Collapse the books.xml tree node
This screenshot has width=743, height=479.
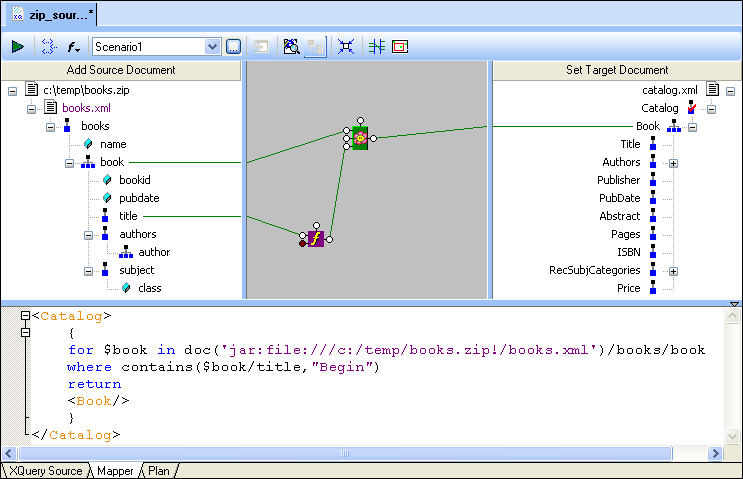[x=31, y=109]
